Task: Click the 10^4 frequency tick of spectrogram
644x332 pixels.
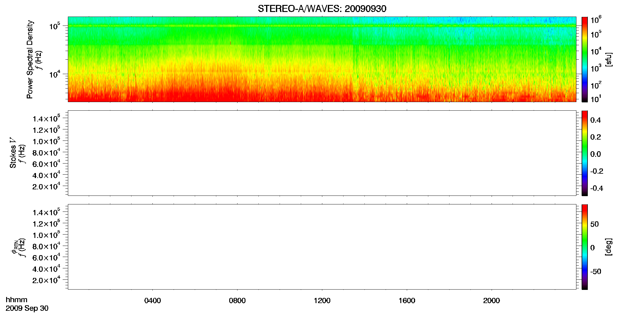Action: pos(55,74)
